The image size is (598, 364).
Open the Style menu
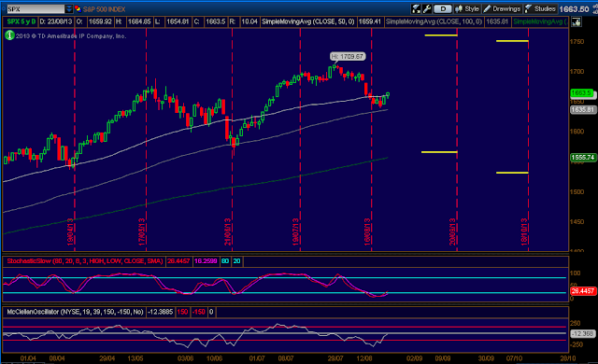467,8
